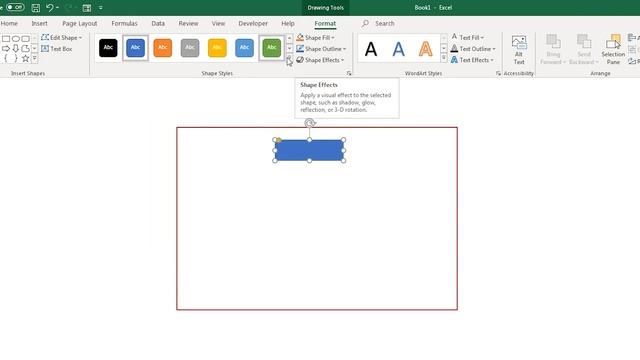
Task: Open the Page Layout tab
Action: pyautogui.click(x=80, y=24)
